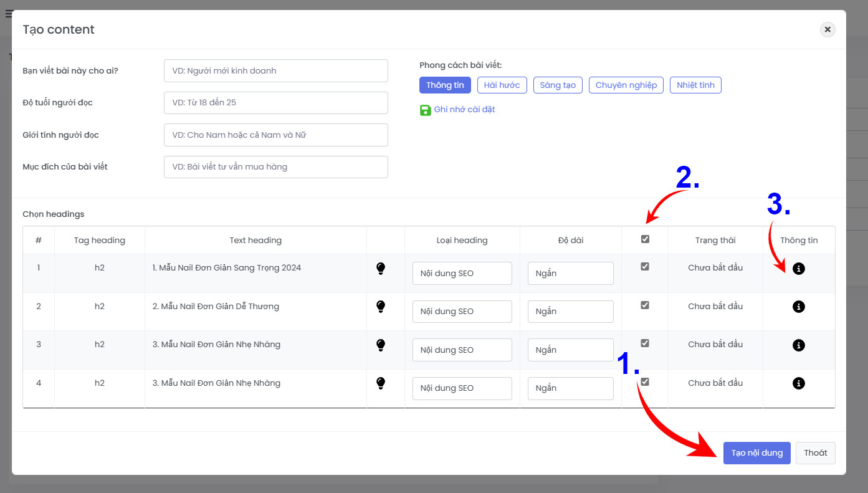Viewport: 868px width, 493px height.
Task: Select the Nhiệt tình writing style
Action: [x=695, y=85]
